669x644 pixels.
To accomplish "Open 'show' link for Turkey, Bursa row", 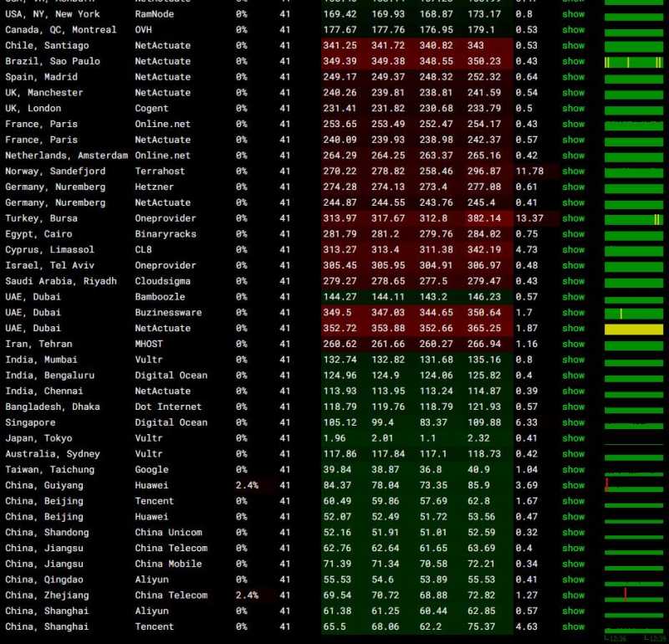I will [x=573, y=218].
